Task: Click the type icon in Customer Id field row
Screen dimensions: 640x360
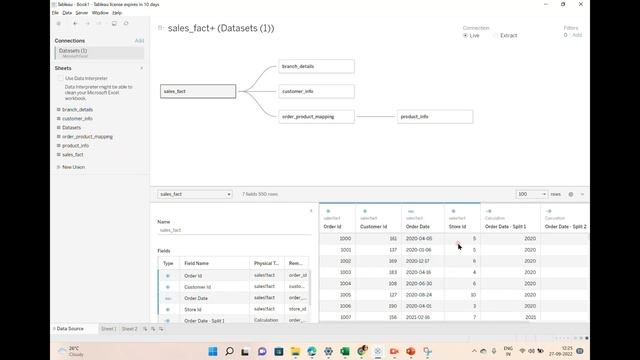Action: pyautogui.click(x=168, y=287)
